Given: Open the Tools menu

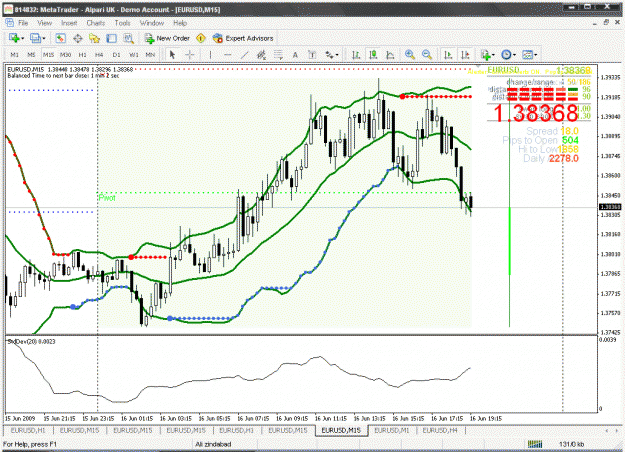Looking at the screenshot, I should point(122,23).
